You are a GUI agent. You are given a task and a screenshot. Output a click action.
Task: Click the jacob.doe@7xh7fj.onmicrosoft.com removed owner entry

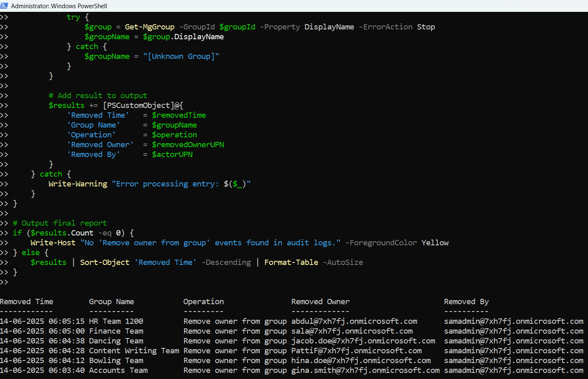click(x=363, y=341)
